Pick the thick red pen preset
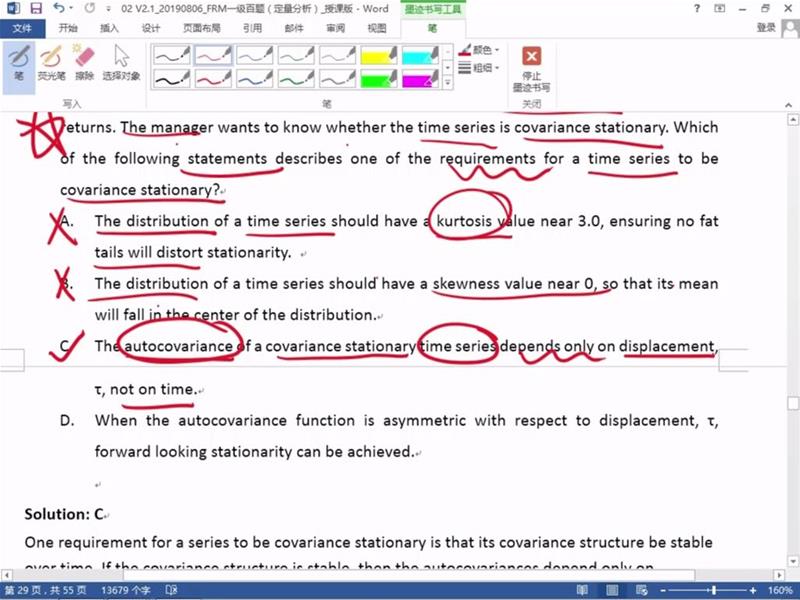This screenshot has height=600, width=800. tap(213, 78)
